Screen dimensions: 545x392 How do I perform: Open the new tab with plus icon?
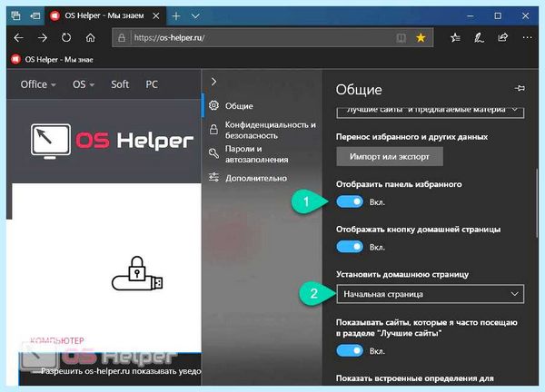(176, 15)
